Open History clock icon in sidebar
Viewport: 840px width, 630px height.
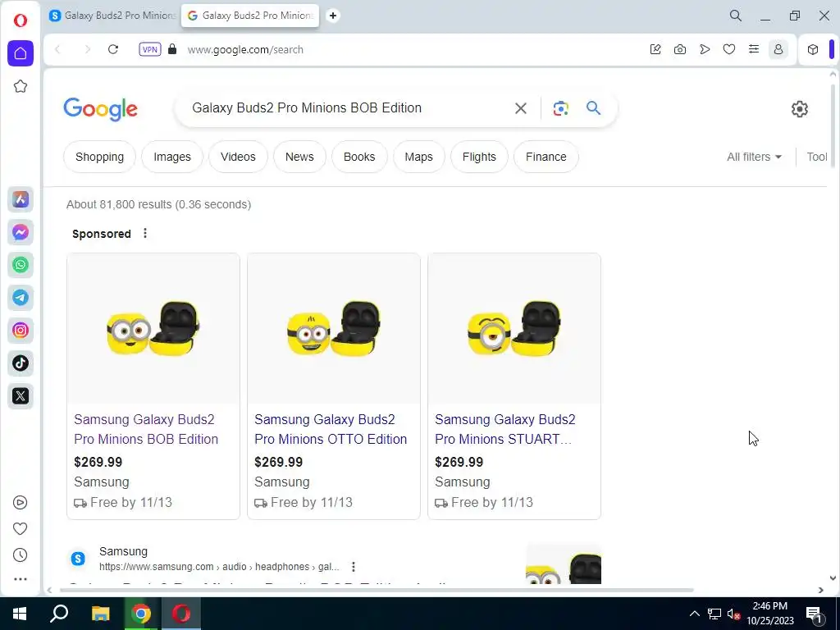(20, 555)
